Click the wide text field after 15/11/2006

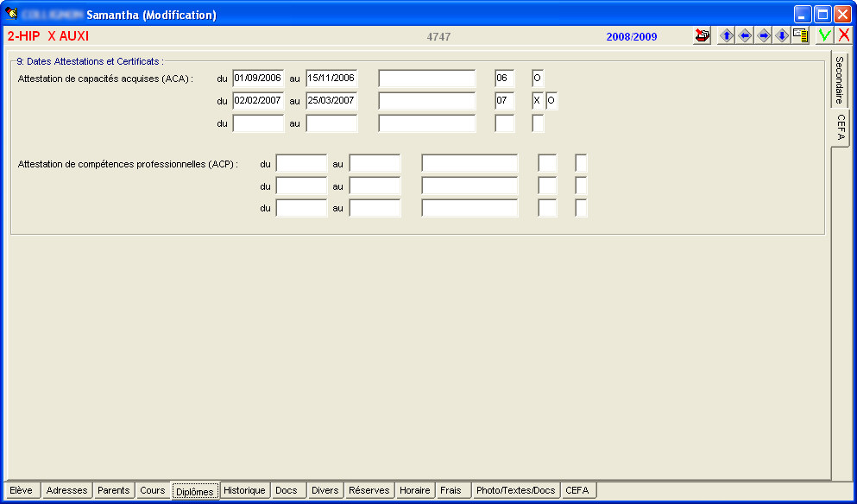pyautogui.click(x=427, y=79)
